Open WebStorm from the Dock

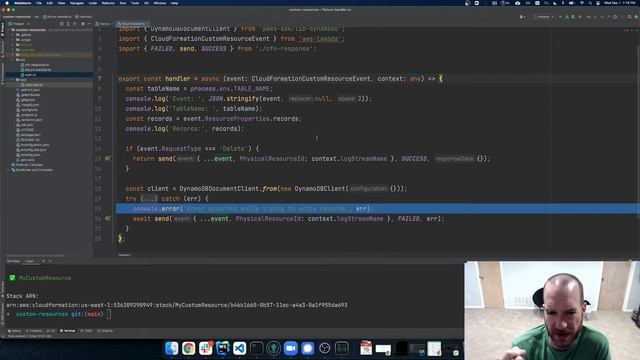click(222, 348)
